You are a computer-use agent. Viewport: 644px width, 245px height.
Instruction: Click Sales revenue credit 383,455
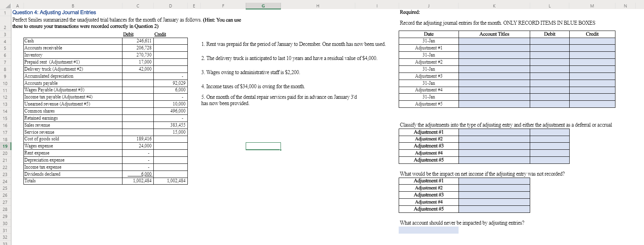coord(178,125)
